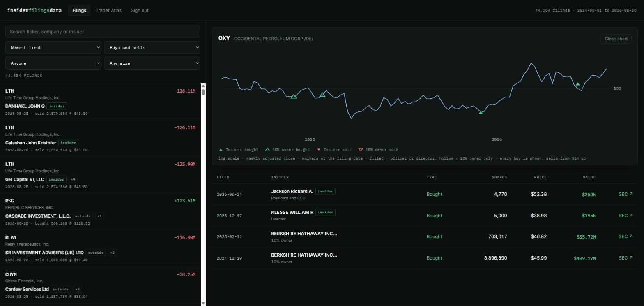Open the Buys and sells dropdown

pyautogui.click(x=152, y=47)
